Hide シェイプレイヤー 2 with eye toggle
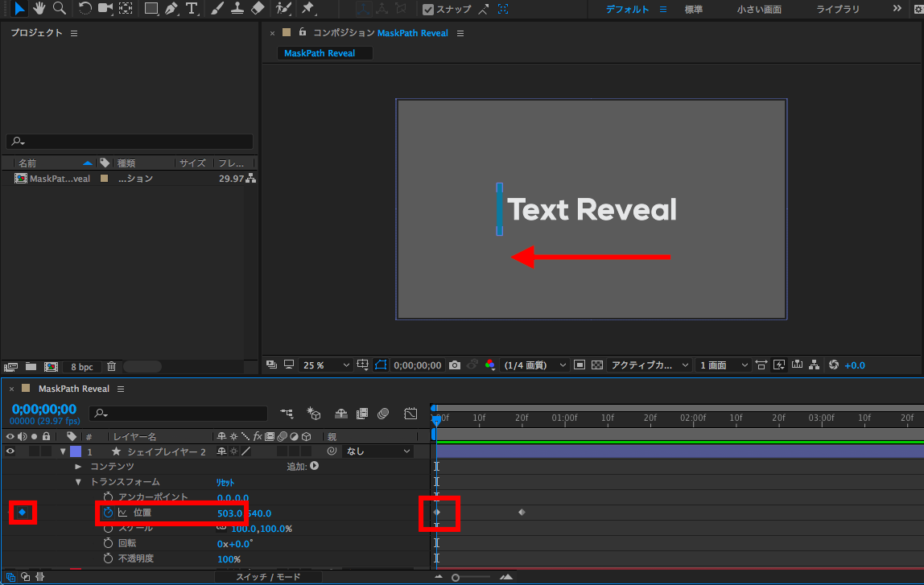This screenshot has height=585, width=924. click(10, 451)
